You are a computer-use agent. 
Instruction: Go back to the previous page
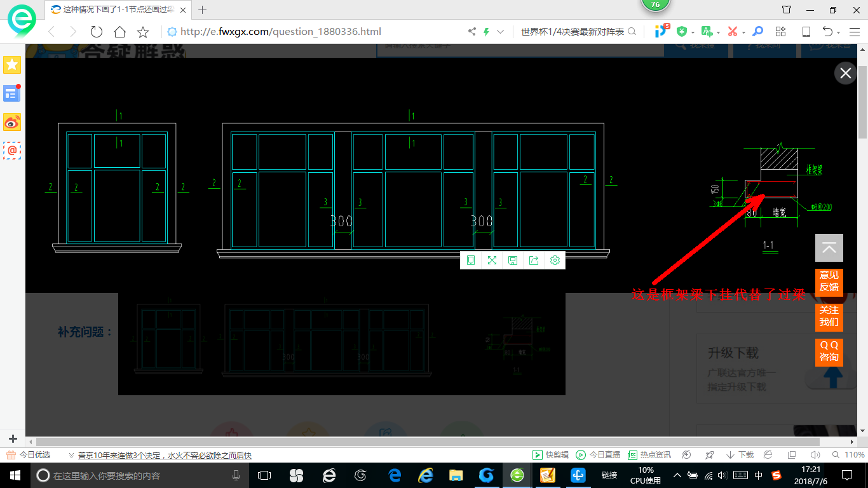pyautogui.click(x=51, y=32)
